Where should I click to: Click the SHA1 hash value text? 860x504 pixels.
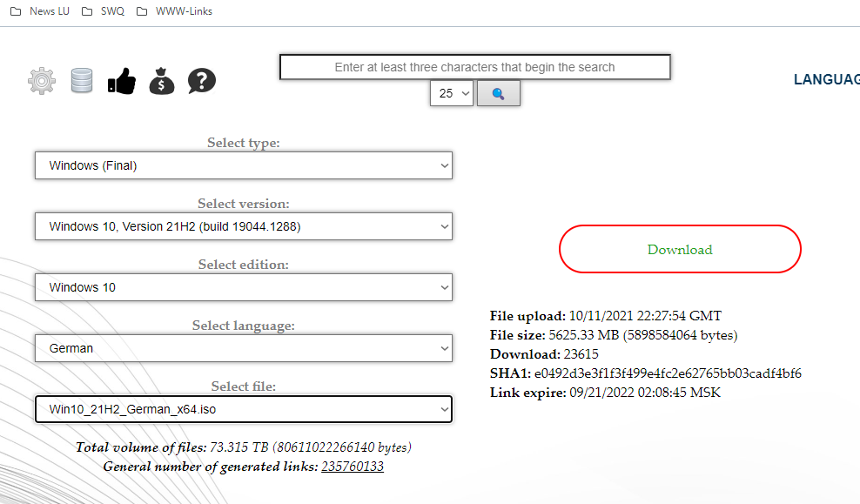coord(668,373)
